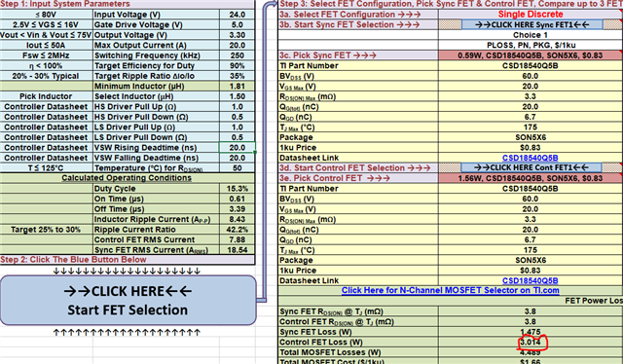The image size is (623, 364).
Task: Click the Control FET RDS(ON) @ TJ label
Action: [337, 322]
